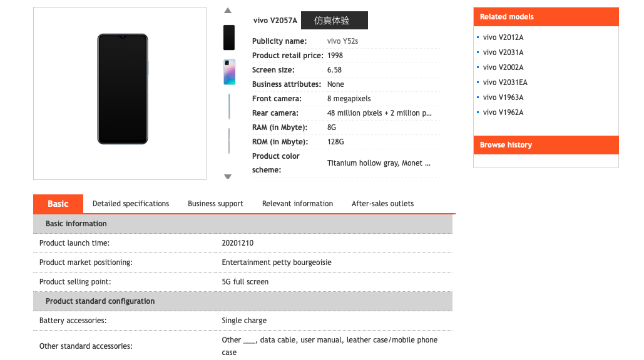644x360 pixels.
Task: Open related model vivo V2031A
Action: pos(503,52)
